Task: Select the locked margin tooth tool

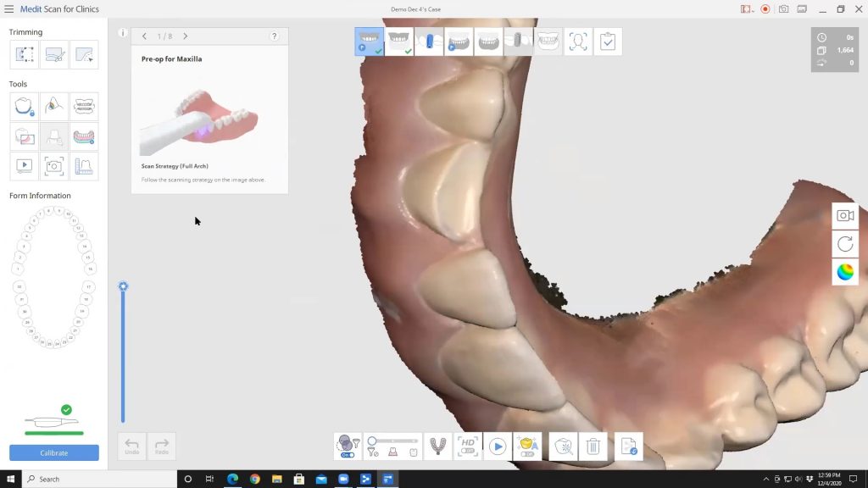Action: coord(23,105)
